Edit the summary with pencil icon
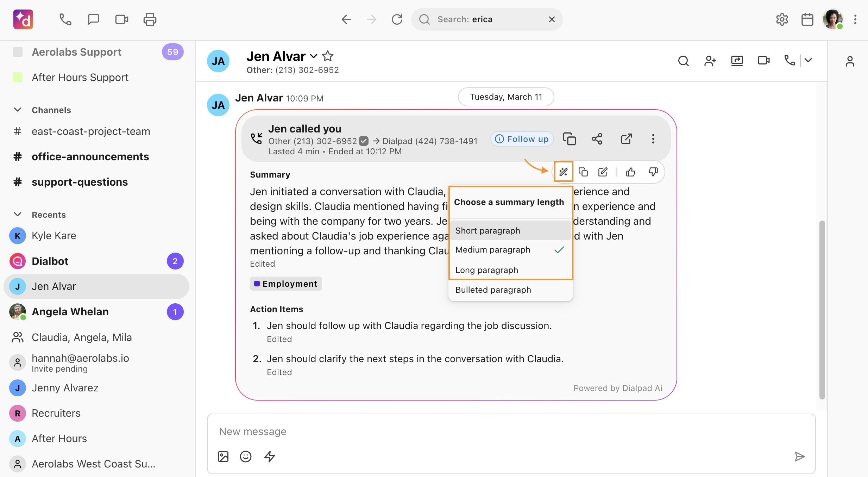This screenshot has height=477, width=868. 603,172
